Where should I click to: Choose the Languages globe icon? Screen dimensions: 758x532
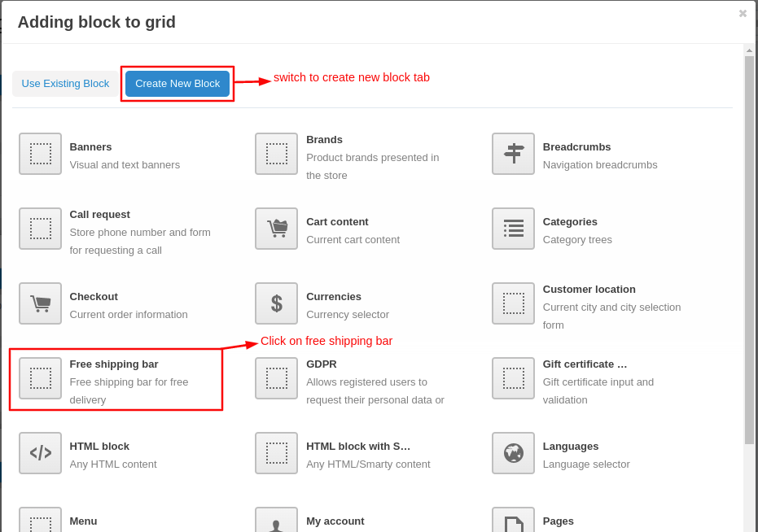click(x=514, y=453)
